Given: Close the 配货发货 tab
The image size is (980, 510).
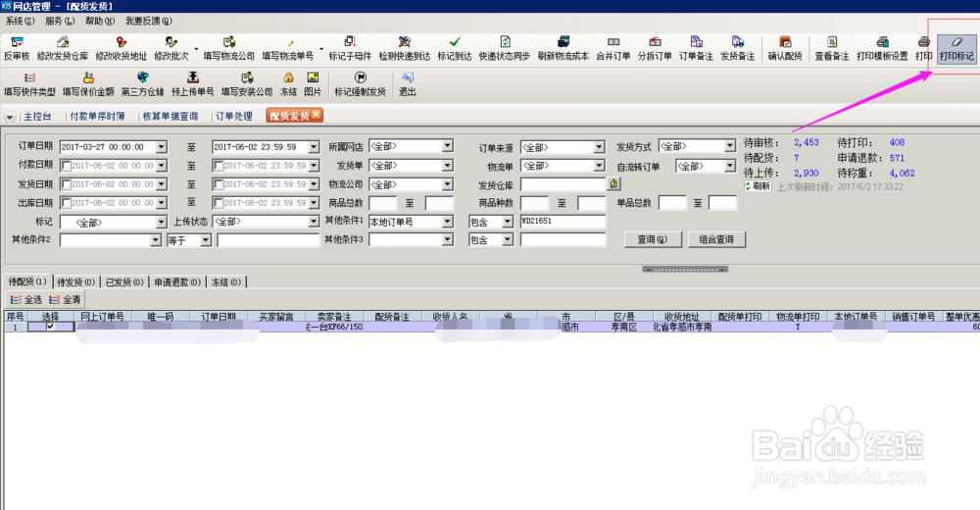Looking at the screenshot, I should click(317, 115).
